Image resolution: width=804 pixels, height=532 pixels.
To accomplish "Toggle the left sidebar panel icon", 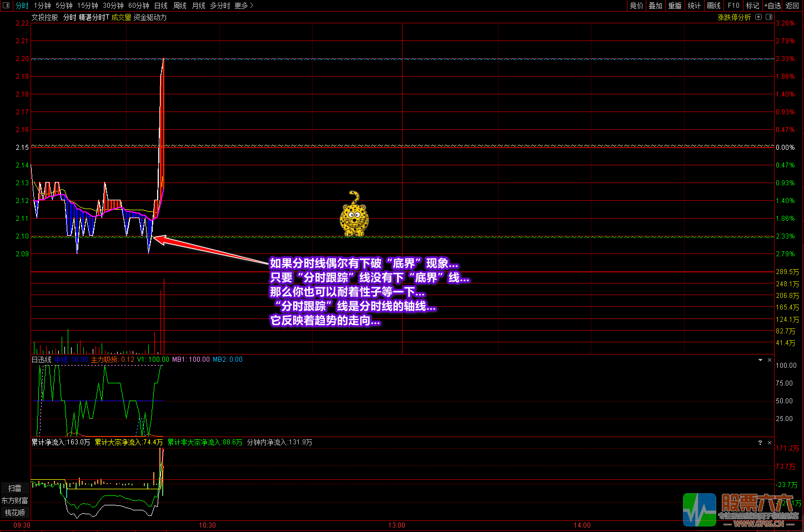I will click(7, 6).
